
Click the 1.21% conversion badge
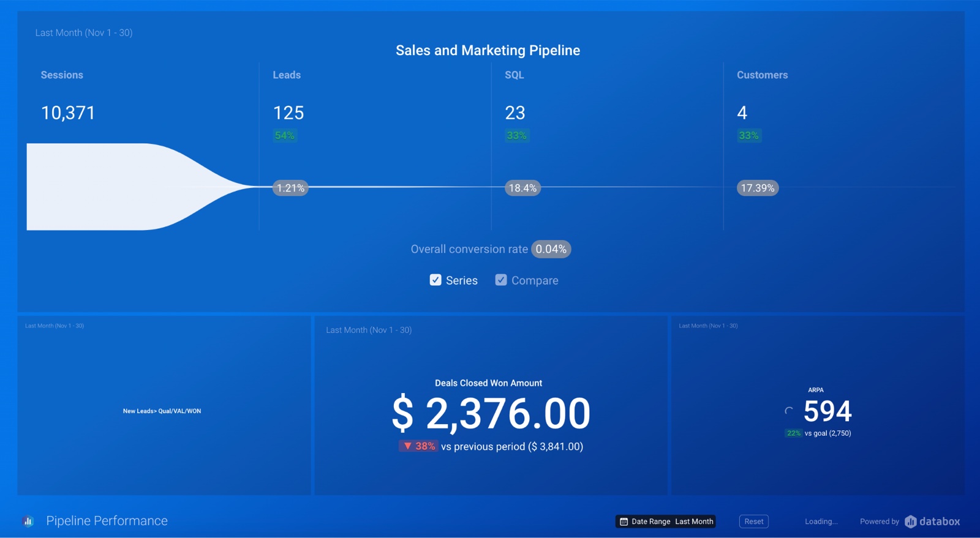(290, 188)
